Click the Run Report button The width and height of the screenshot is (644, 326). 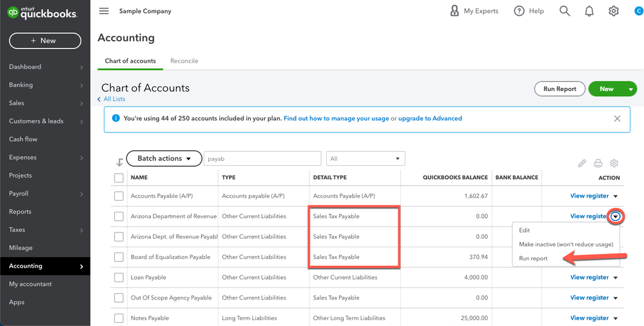pos(560,89)
